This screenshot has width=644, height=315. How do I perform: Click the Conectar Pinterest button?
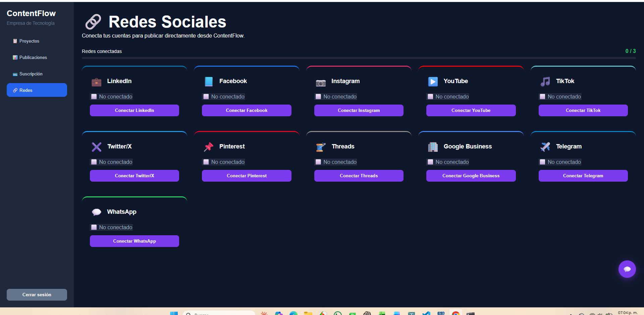pos(247,176)
